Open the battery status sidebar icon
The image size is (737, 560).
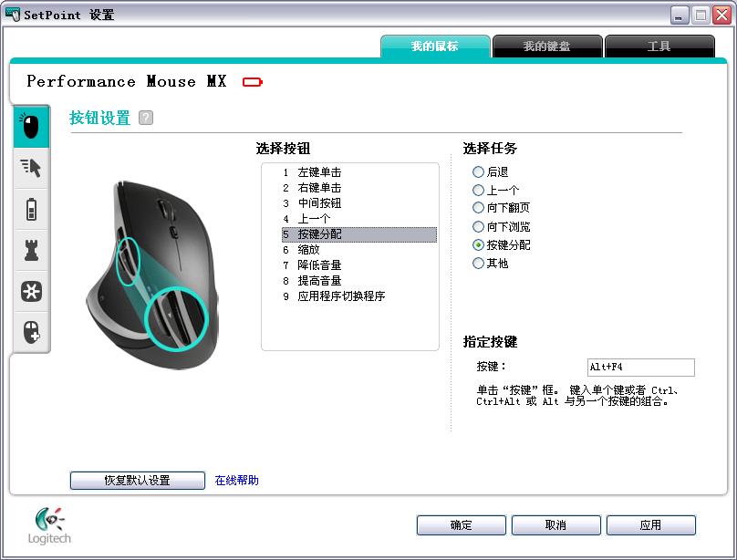click(x=31, y=209)
